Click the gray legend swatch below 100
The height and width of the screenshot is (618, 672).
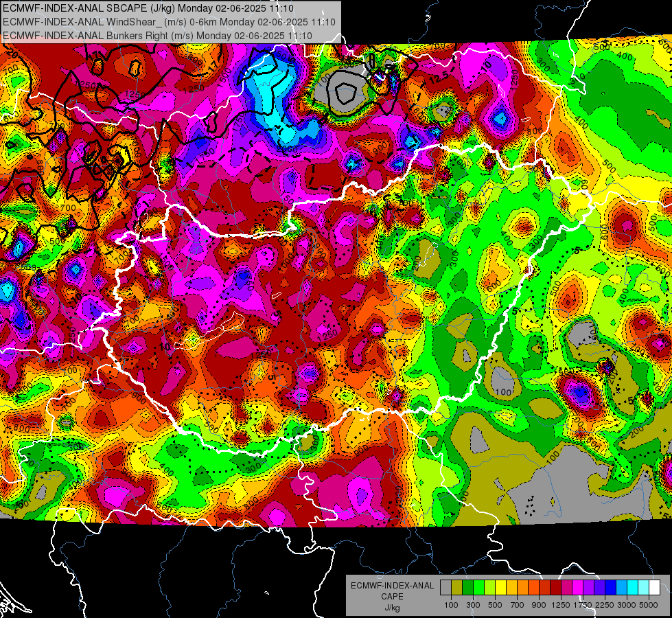click(445, 587)
